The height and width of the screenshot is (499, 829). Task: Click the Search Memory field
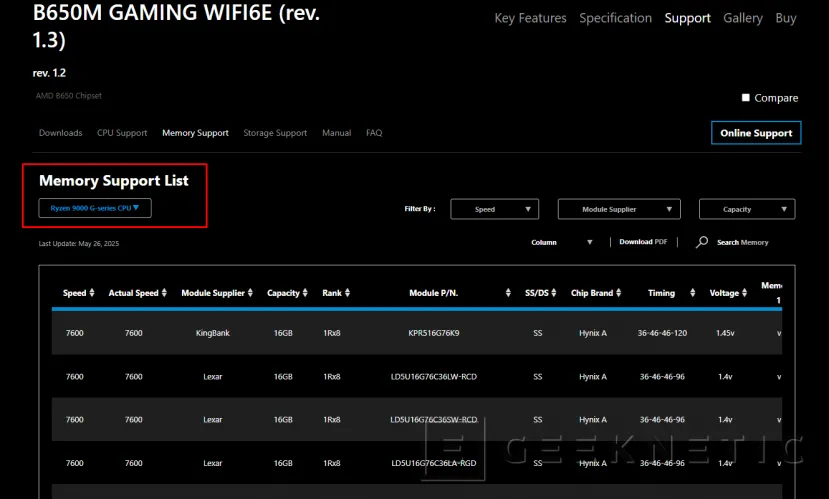(742, 242)
